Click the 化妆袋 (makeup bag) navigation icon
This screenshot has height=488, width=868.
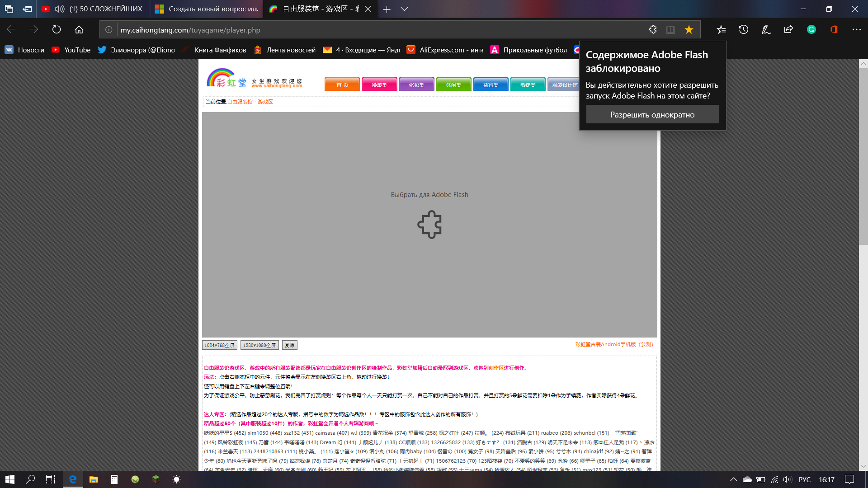(415, 84)
